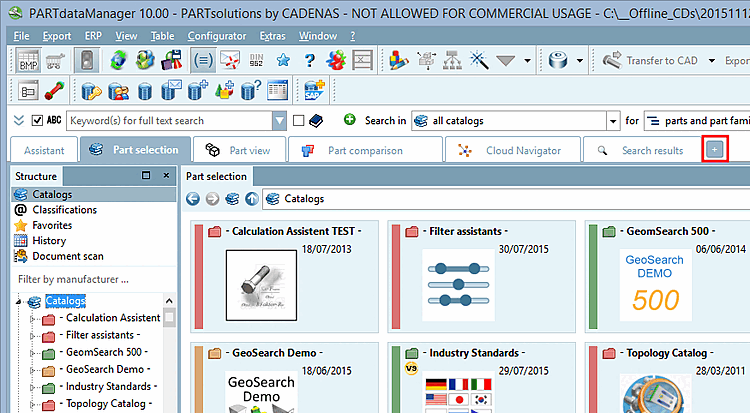Click the database with plus icon
Screen dimensions: 750x413
tap(198, 90)
